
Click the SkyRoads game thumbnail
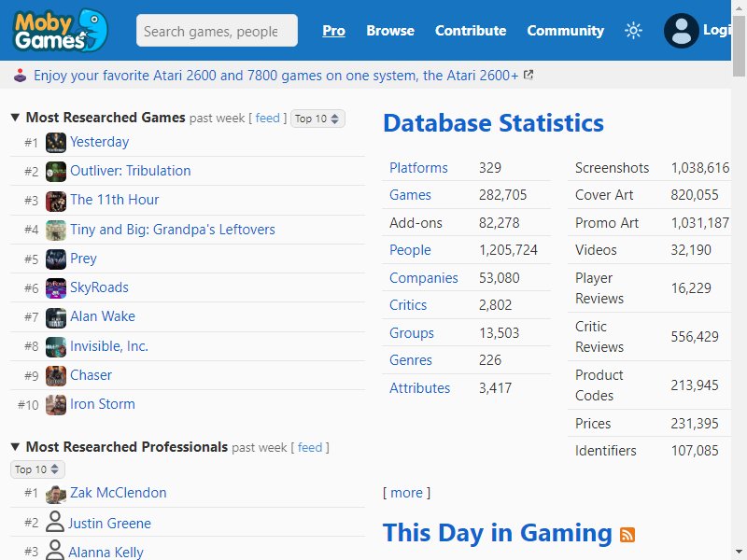point(56,288)
